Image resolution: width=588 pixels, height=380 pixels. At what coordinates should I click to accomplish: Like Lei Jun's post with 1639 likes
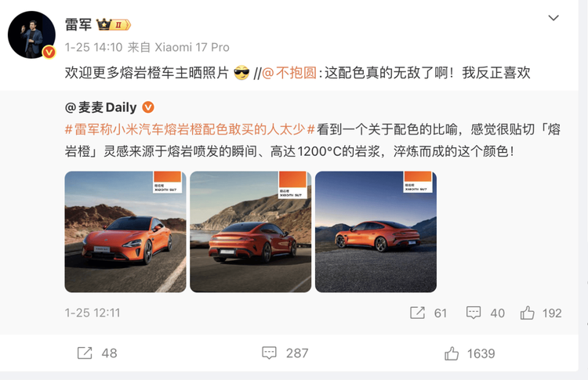click(x=470, y=353)
